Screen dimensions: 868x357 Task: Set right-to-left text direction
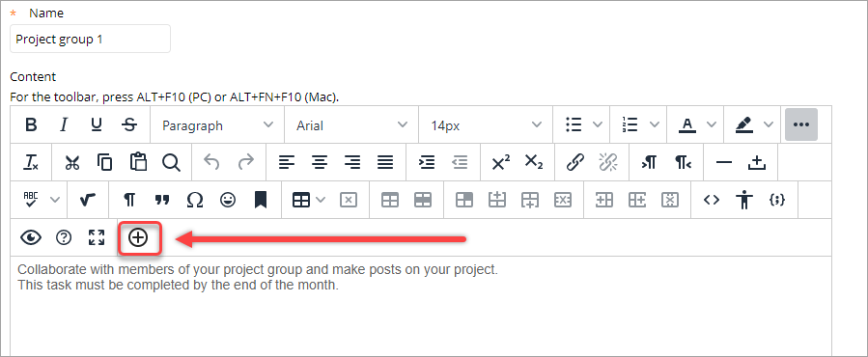pyautogui.click(x=683, y=162)
